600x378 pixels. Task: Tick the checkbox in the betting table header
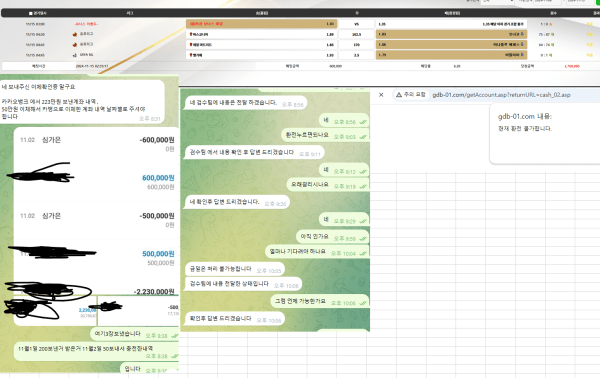coord(31,13)
